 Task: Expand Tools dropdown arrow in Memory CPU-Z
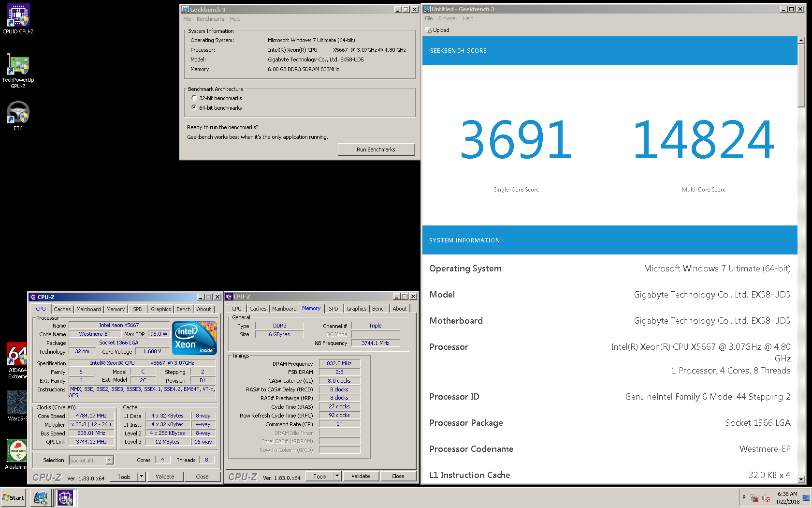[337, 476]
